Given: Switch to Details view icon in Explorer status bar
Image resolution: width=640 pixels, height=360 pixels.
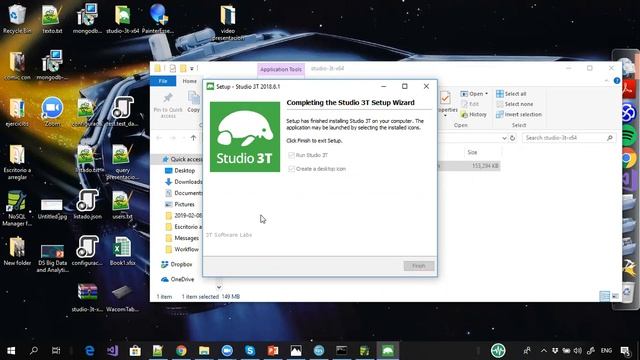Looking at the screenshot, I should 604,296.
